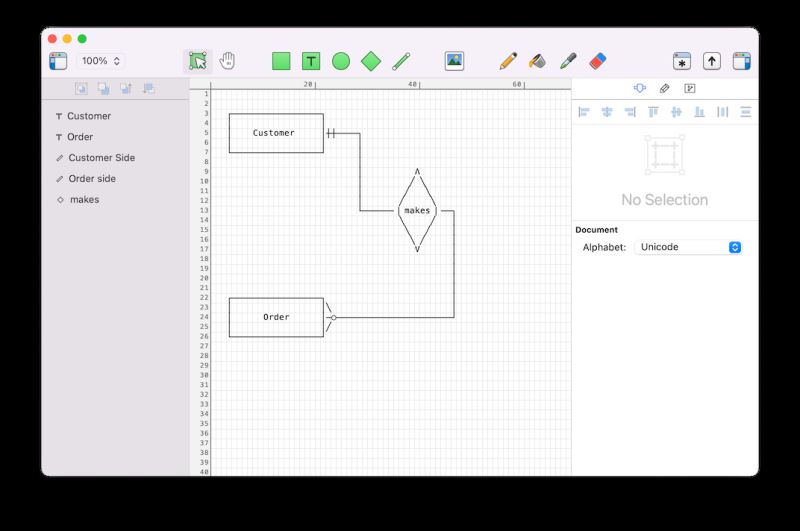This screenshot has width=800, height=531.
Task: Click align right edges icon
Action: (x=630, y=112)
